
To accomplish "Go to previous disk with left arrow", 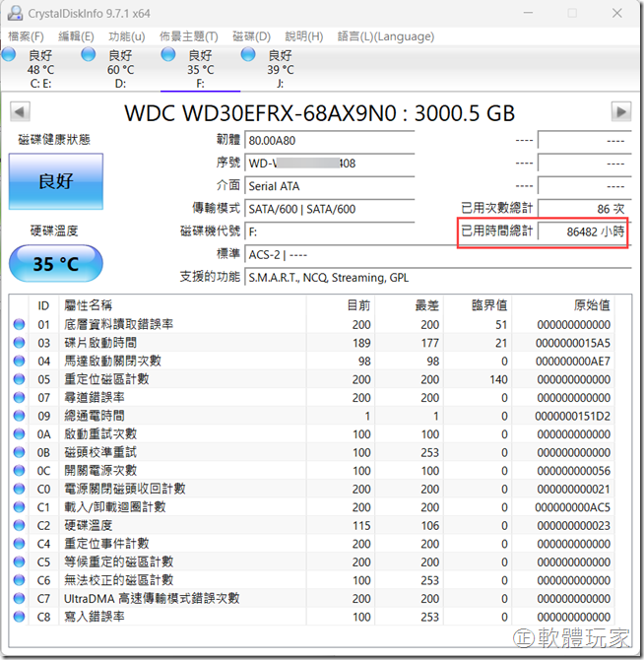I will (18, 111).
